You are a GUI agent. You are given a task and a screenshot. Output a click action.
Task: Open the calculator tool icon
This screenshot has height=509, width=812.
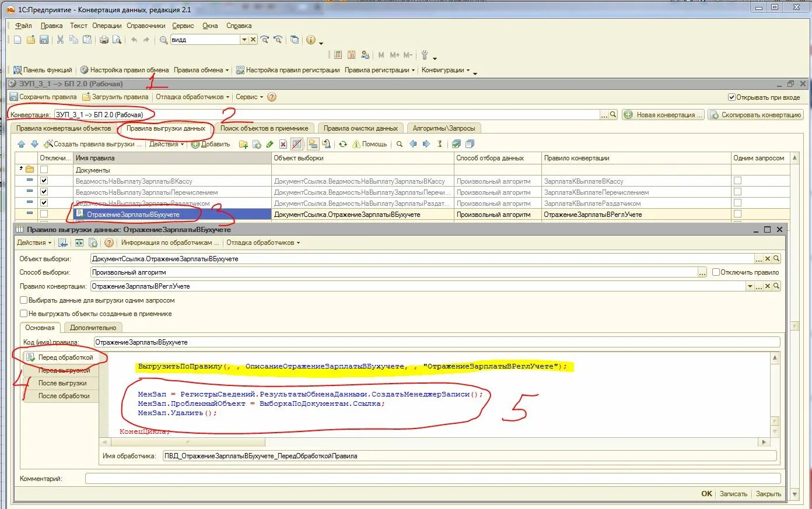[338, 55]
